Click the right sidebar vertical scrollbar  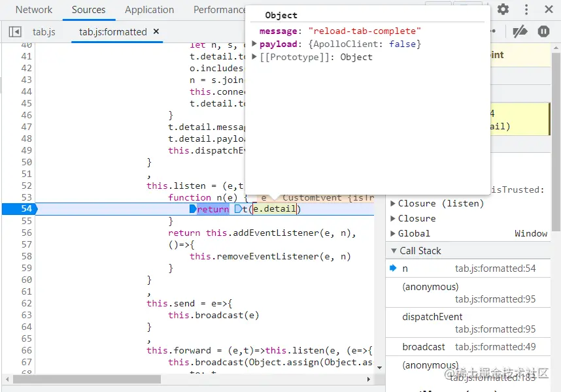click(x=556, y=142)
